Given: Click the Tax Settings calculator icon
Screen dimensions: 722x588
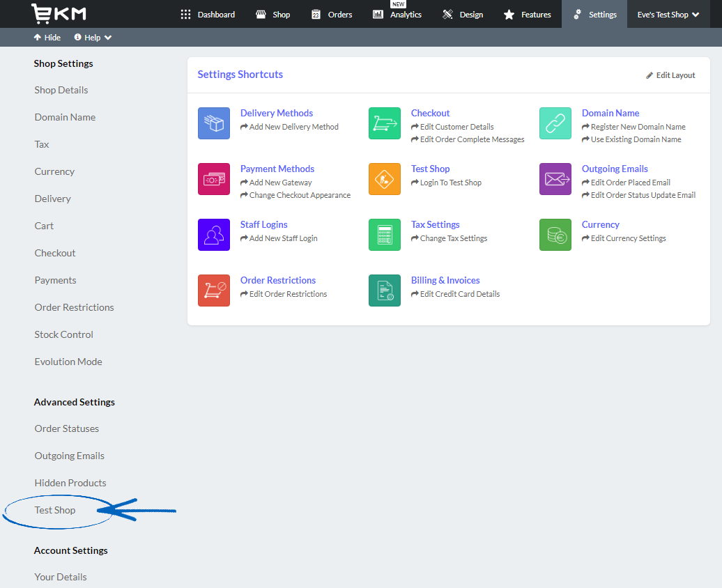Looking at the screenshot, I should (x=385, y=235).
